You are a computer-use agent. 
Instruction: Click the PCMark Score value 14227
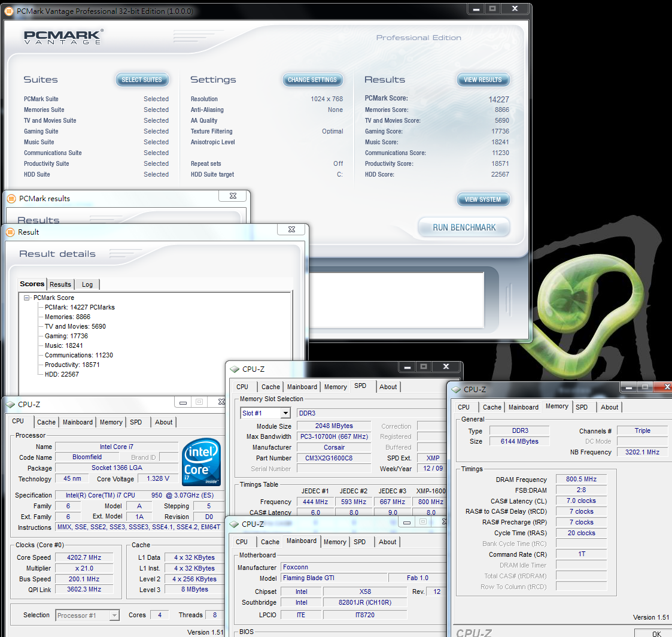(x=499, y=99)
